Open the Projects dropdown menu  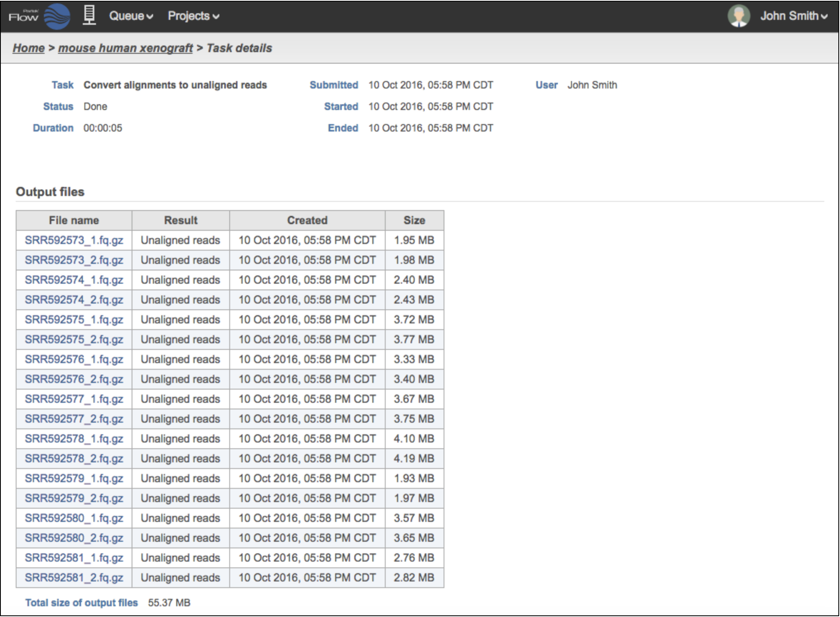tap(193, 16)
